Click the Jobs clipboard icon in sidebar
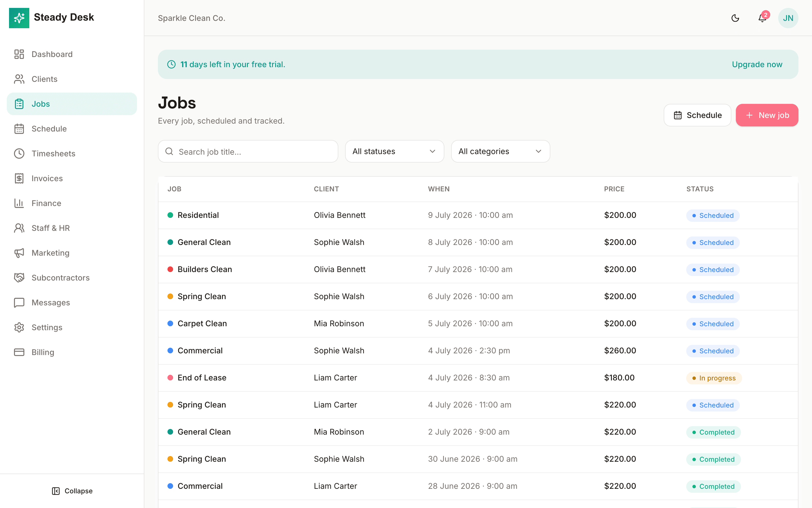 (x=19, y=104)
